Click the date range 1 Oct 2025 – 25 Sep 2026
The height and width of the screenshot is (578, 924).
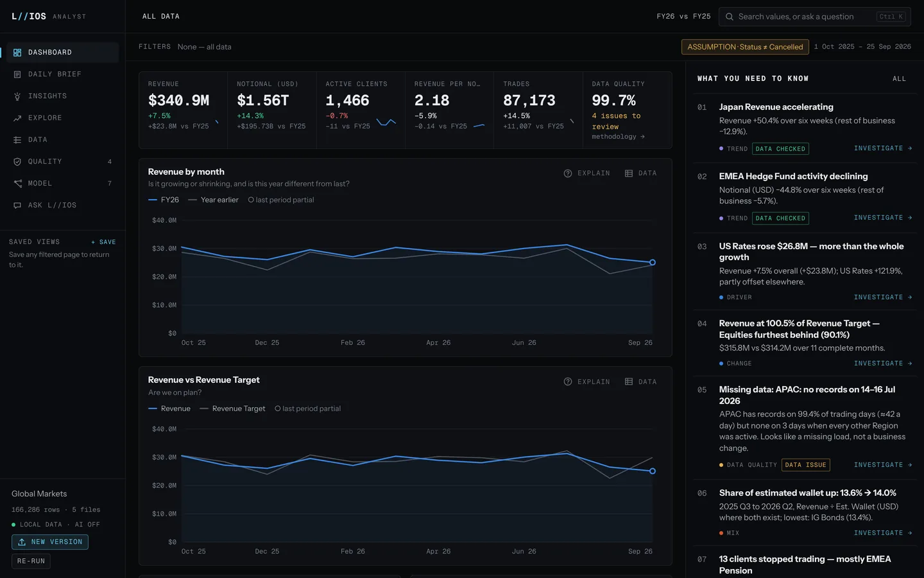[x=862, y=47]
